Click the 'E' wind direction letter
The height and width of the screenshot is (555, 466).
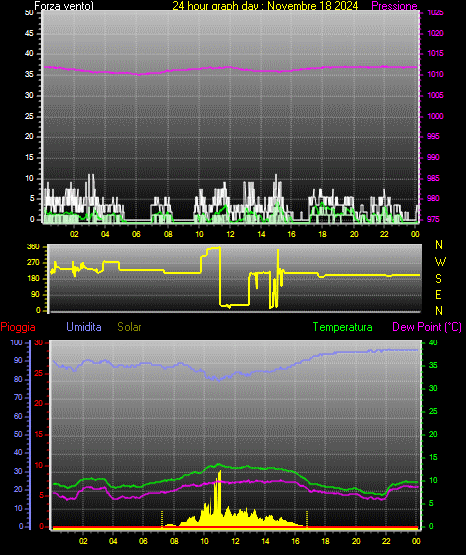tap(438, 294)
